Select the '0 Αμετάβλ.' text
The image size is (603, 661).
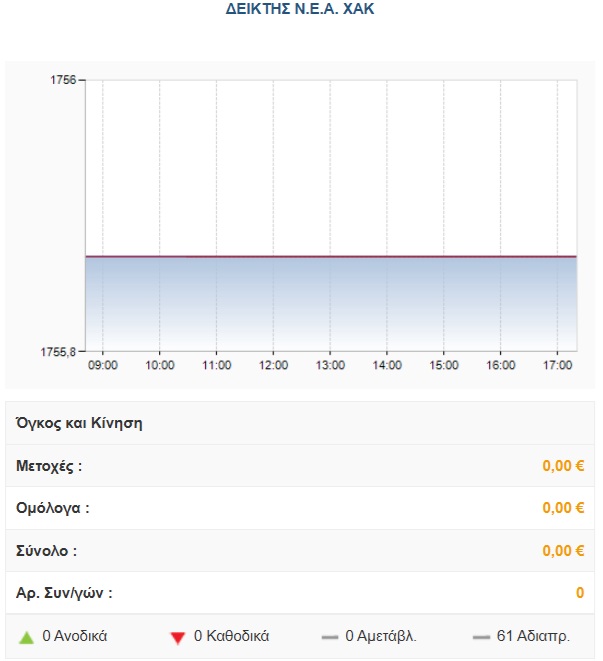[x=381, y=636]
